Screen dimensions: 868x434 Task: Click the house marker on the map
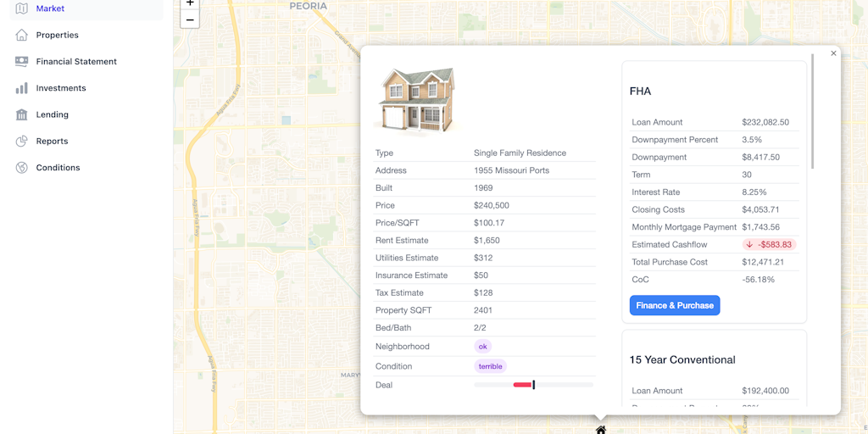coord(601,430)
